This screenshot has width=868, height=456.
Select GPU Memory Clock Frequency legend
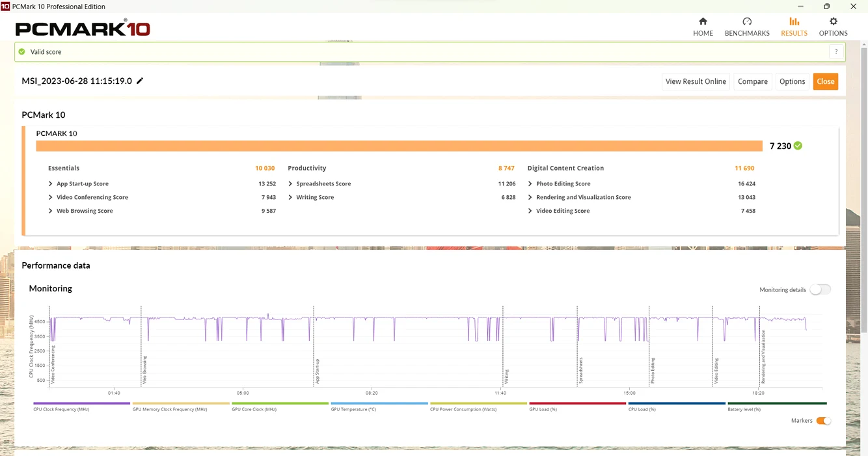pos(181,407)
